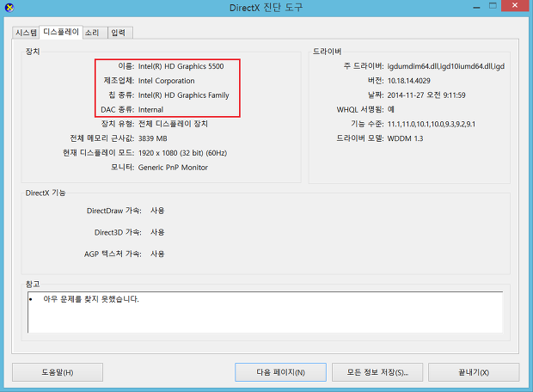Click the WDDM 1.3 driver model value
The image size is (533, 392).
(405, 138)
